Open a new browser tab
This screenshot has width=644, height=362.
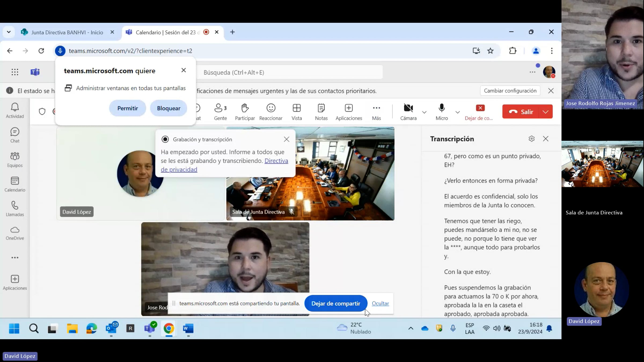(232, 32)
